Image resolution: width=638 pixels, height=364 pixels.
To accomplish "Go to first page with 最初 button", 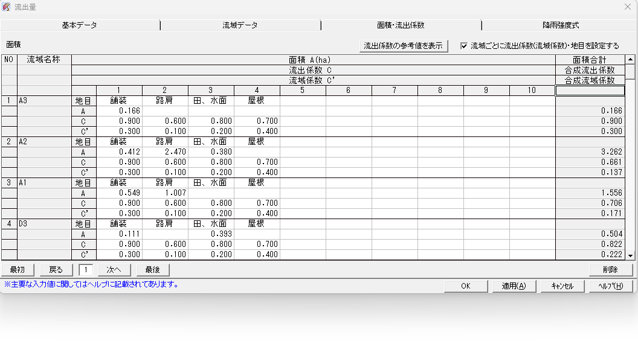I will click(18, 270).
